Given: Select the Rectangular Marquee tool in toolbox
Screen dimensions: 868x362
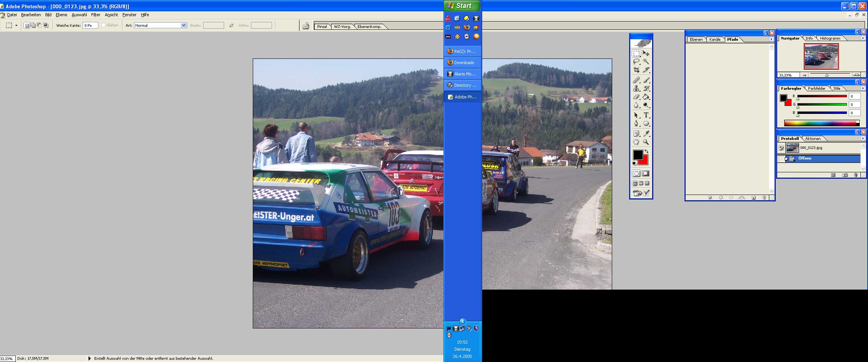Looking at the screenshot, I should click(636, 54).
